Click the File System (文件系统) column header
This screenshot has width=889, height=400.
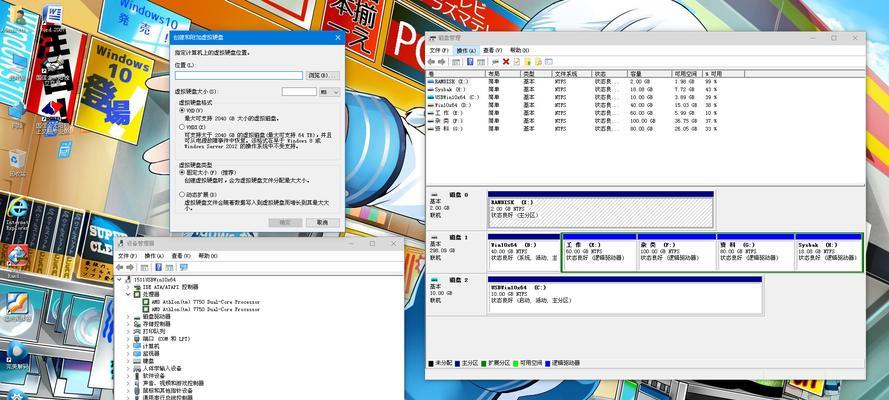572,74
